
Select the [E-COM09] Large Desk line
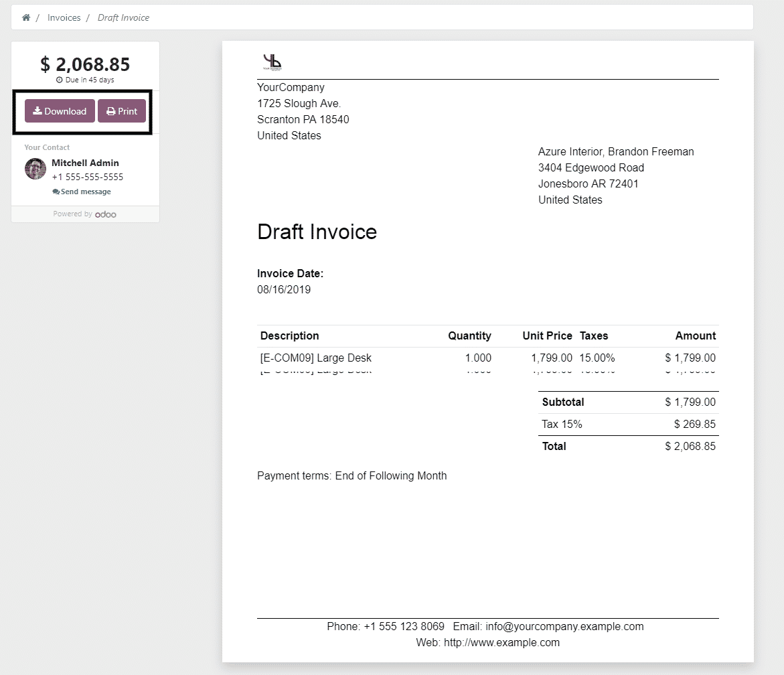click(x=315, y=358)
